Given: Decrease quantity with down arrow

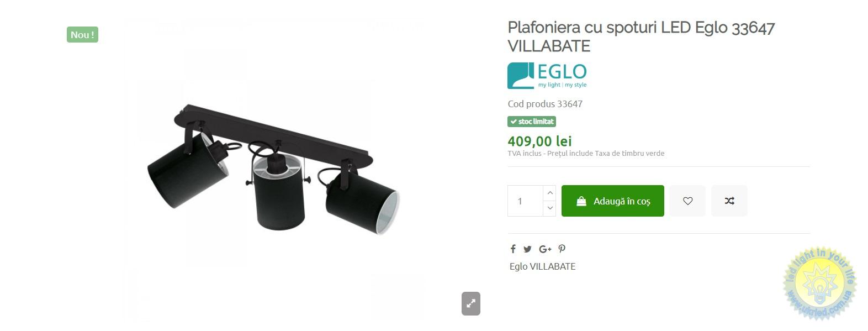Looking at the screenshot, I should (549, 208).
